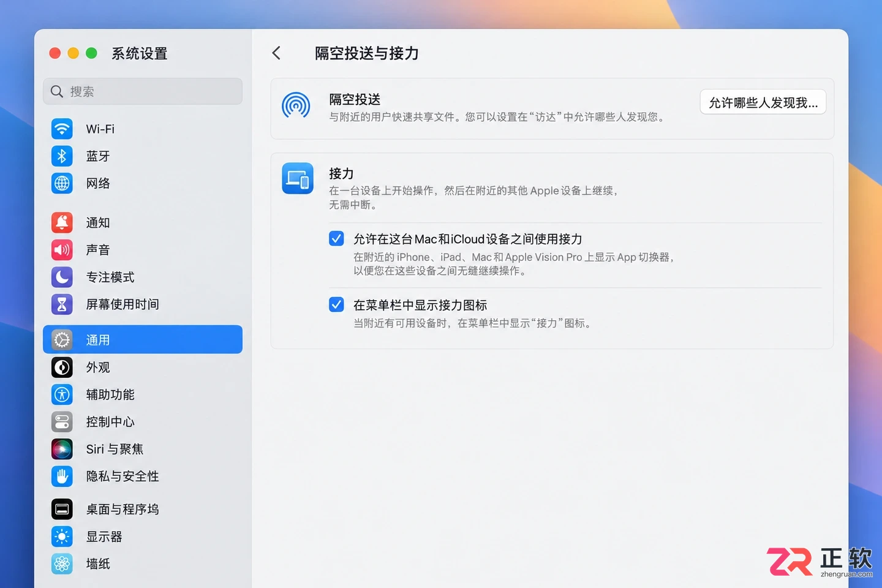This screenshot has height=588, width=882.
Task: Click the flower icon for 墙纸
Action: tap(62, 563)
